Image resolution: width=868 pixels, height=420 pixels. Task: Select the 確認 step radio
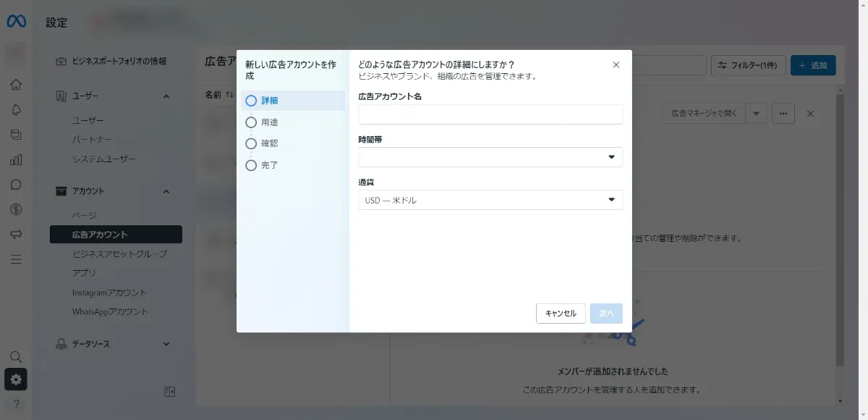coord(251,143)
